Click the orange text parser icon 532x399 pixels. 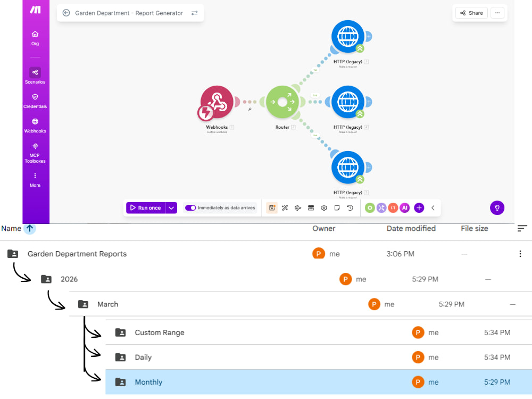click(393, 207)
